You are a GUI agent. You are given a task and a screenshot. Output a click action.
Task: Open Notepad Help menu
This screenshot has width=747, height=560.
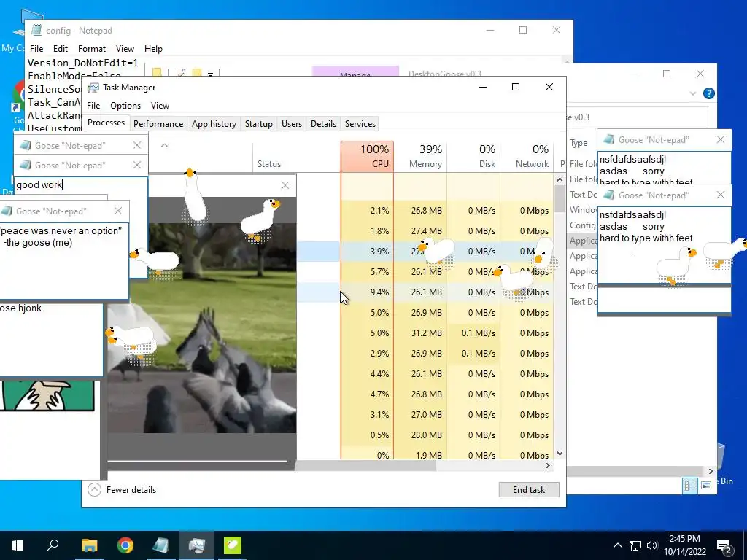153,49
